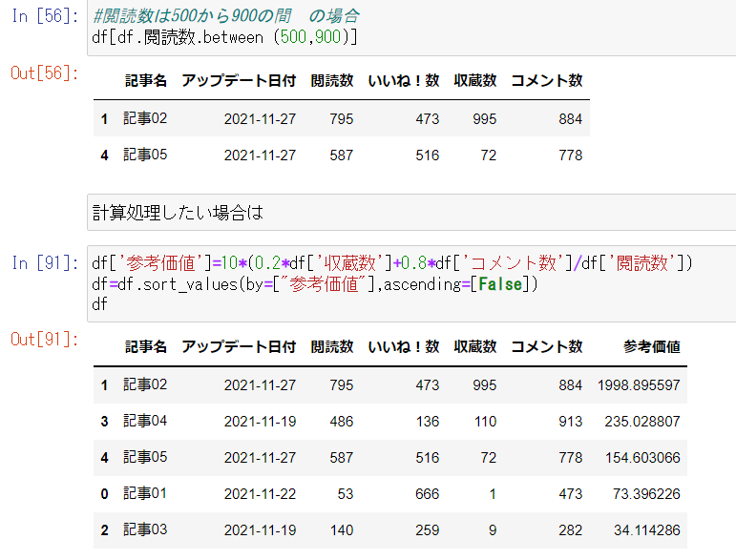This screenshot has width=736, height=560.
Task: Click the In [56] code cell editor
Action: tap(410, 27)
